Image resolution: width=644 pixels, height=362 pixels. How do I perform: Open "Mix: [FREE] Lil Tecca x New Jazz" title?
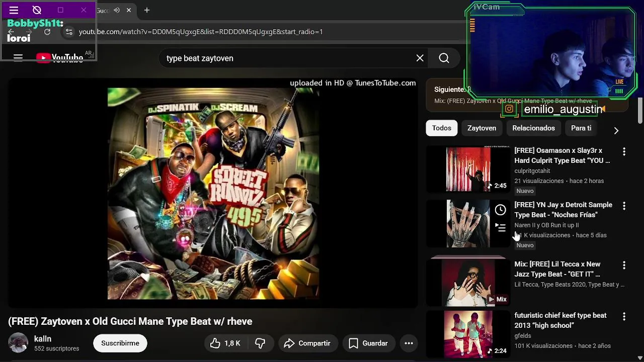(x=557, y=269)
